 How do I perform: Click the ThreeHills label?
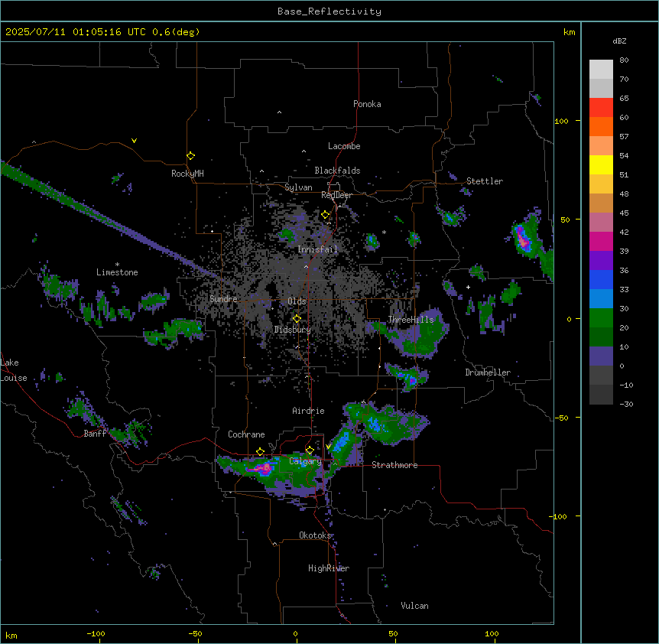tap(411, 320)
